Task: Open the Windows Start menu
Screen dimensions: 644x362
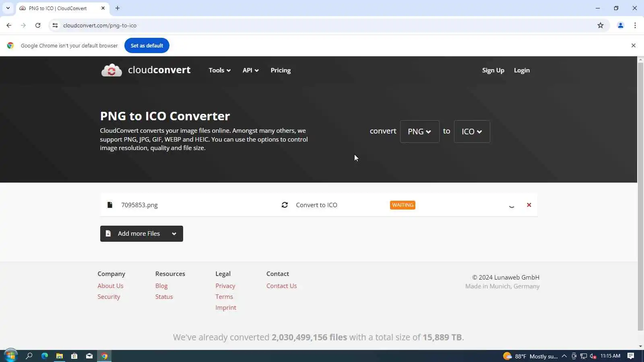Action: tap(10, 356)
